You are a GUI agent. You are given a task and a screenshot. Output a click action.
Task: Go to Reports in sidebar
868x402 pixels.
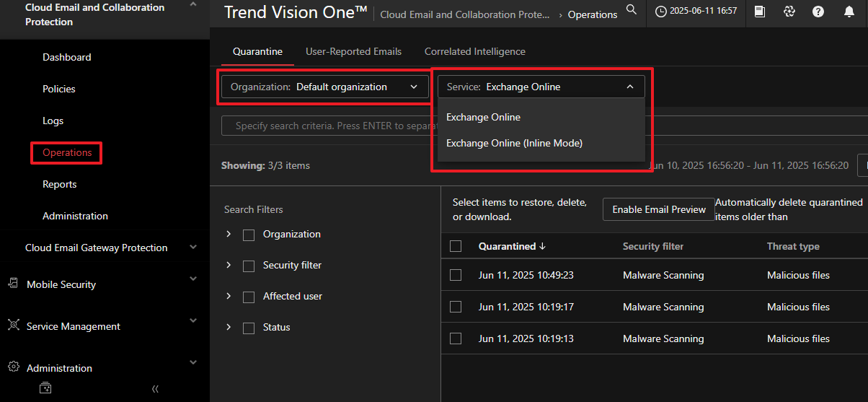(59, 184)
